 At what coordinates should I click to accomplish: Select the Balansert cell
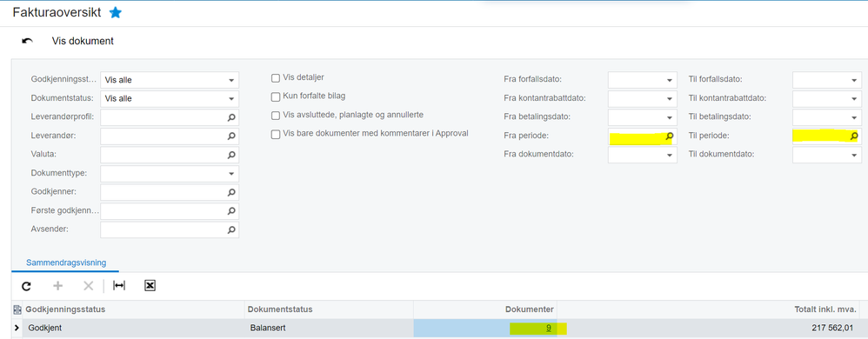329,328
